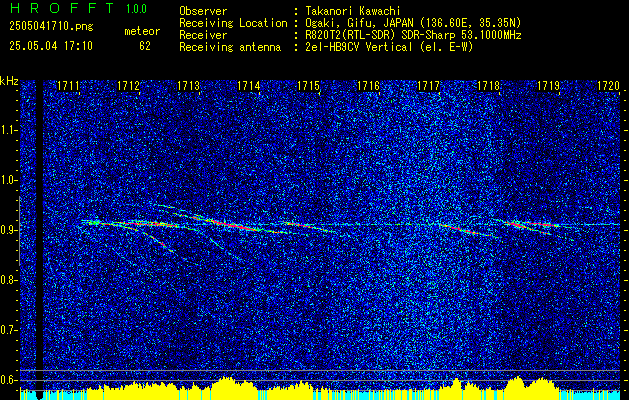This screenshot has height=400, width=629.
Task: Click the 0.7 kHz axis label
Action: click(8, 330)
